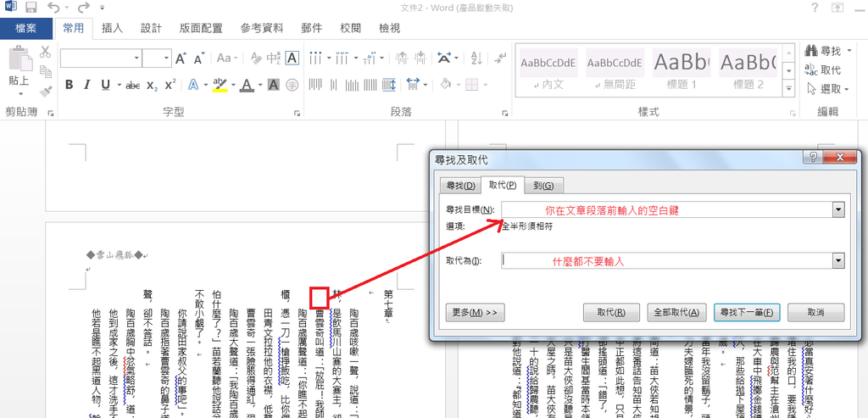Open the 尋找目標 combo dropdown arrow
This screenshot has height=418, width=868.
coord(838,209)
